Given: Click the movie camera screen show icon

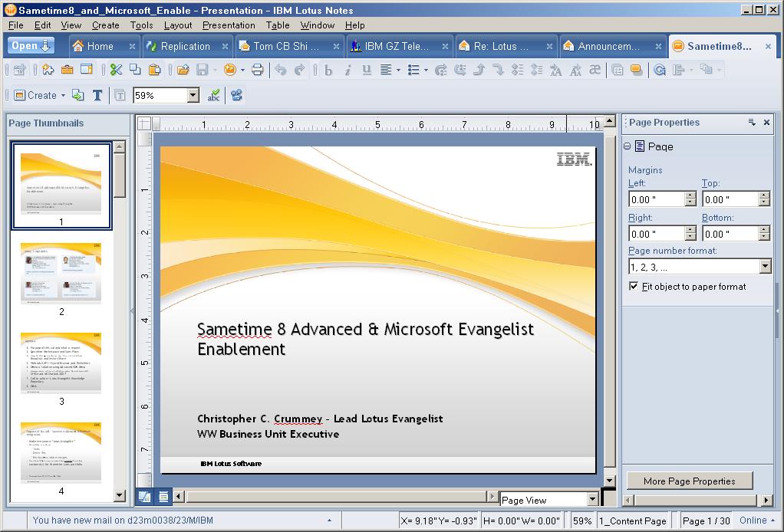Looking at the screenshot, I should (236, 95).
